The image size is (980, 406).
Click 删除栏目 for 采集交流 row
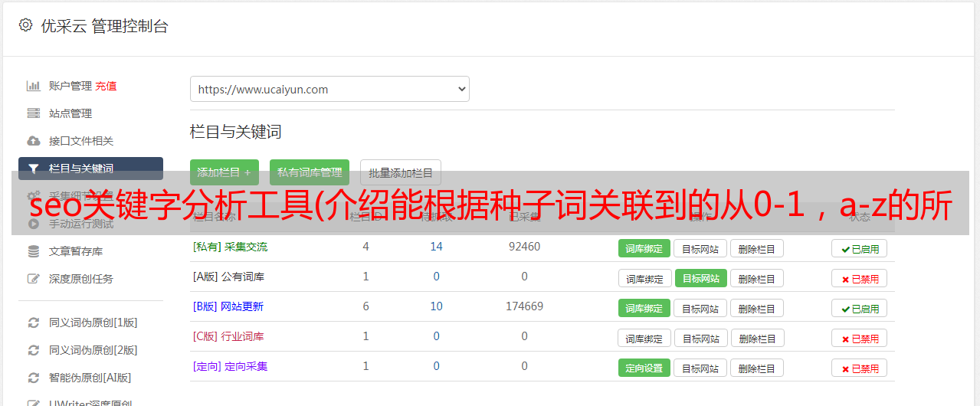(756, 248)
